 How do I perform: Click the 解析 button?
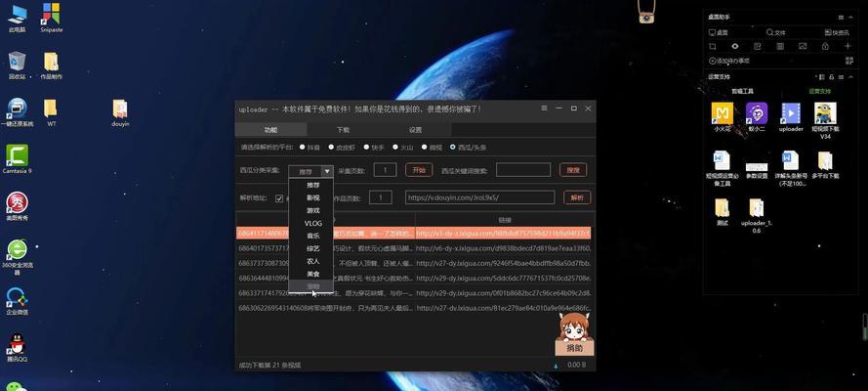click(577, 197)
